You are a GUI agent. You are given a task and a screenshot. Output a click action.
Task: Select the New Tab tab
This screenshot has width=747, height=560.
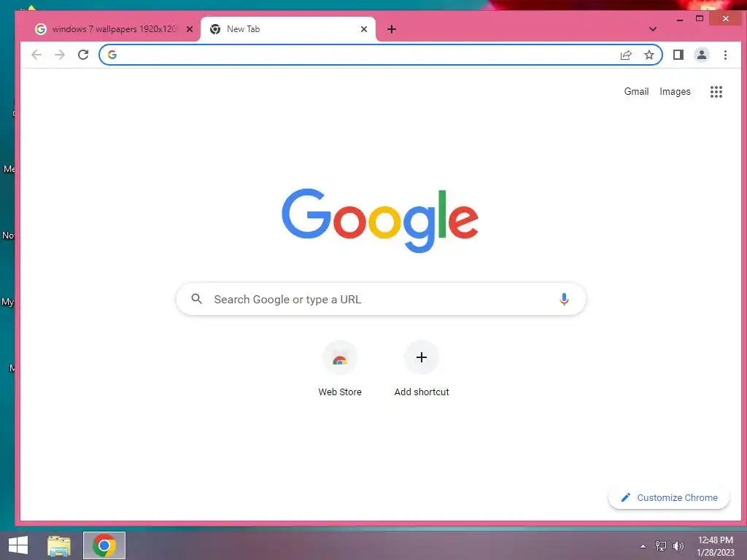[288, 29]
